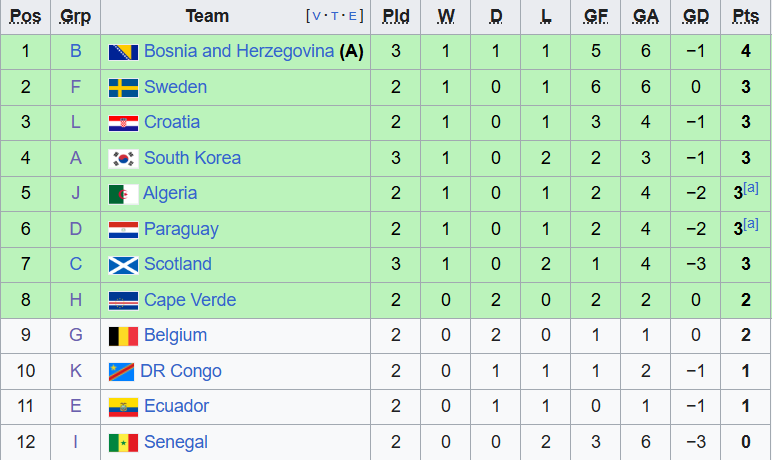The height and width of the screenshot is (460, 772).
Task: Click the Scotland flag icon
Action: 123,265
